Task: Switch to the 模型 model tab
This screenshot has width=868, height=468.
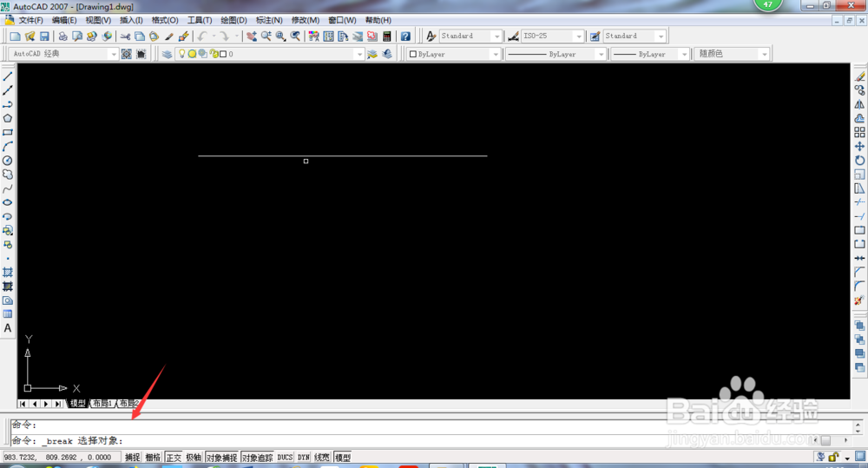Action: (x=77, y=404)
